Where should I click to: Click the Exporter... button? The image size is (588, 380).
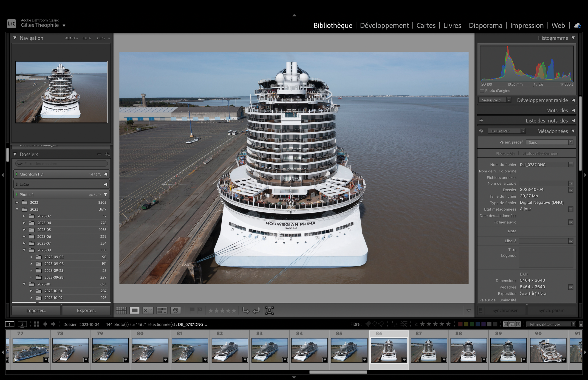[86, 310]
